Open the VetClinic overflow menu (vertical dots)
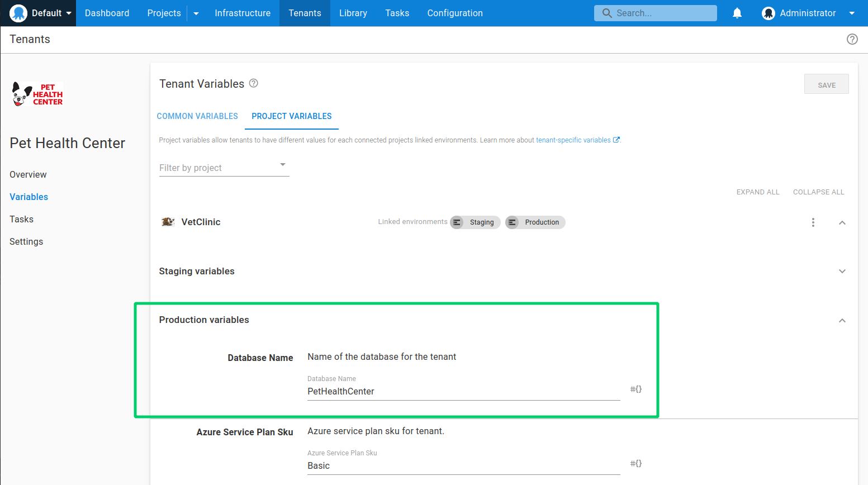Viewport: 868px width, 485px height. 813,222
